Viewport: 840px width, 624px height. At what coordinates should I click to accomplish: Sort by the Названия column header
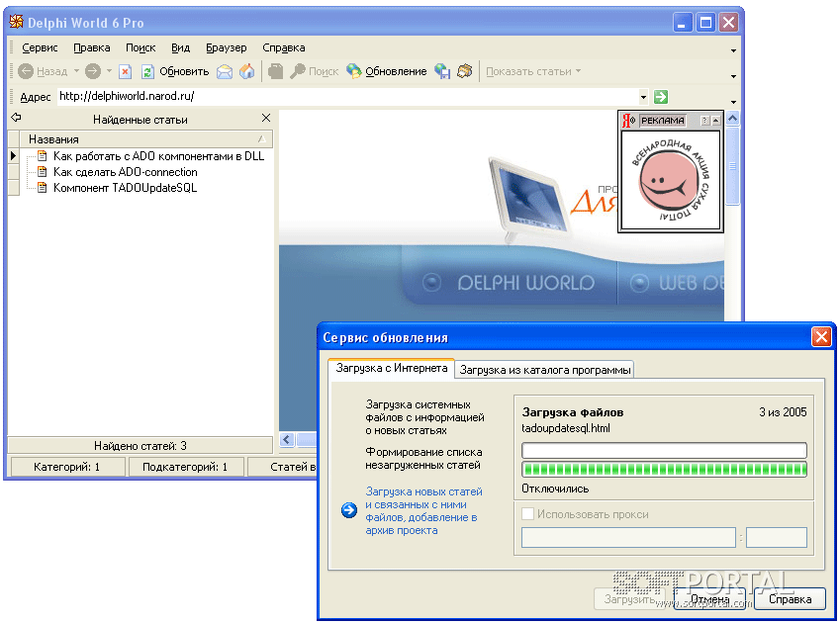click(x=145, y=139)
